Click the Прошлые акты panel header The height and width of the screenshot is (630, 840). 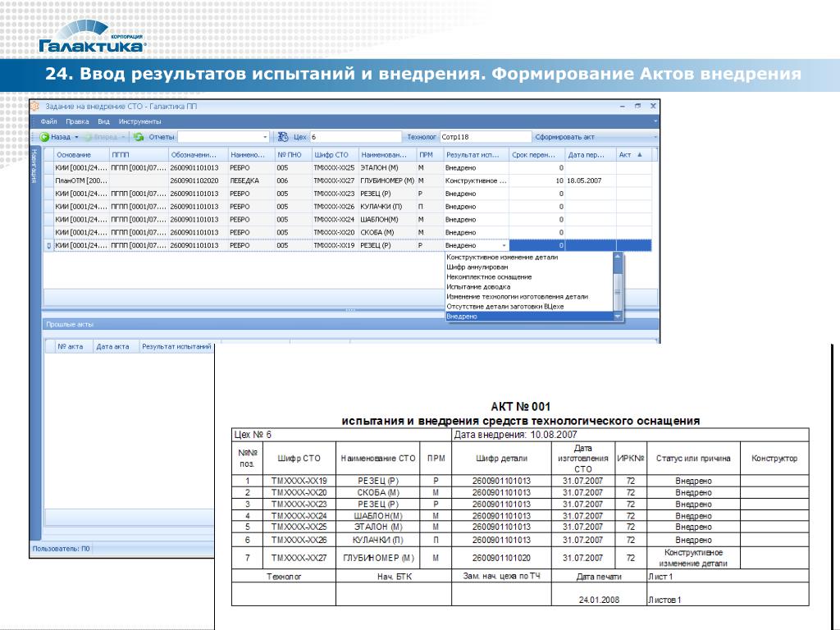(x=350, y=324)
